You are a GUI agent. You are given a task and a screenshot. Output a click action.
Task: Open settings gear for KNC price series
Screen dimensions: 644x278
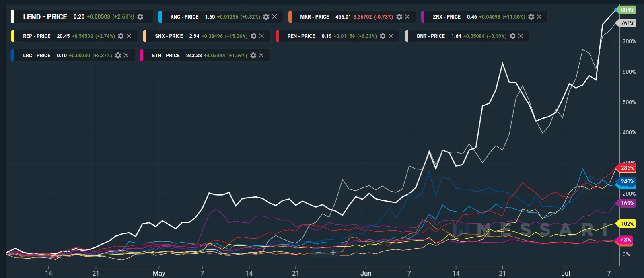tap(266, 17)
